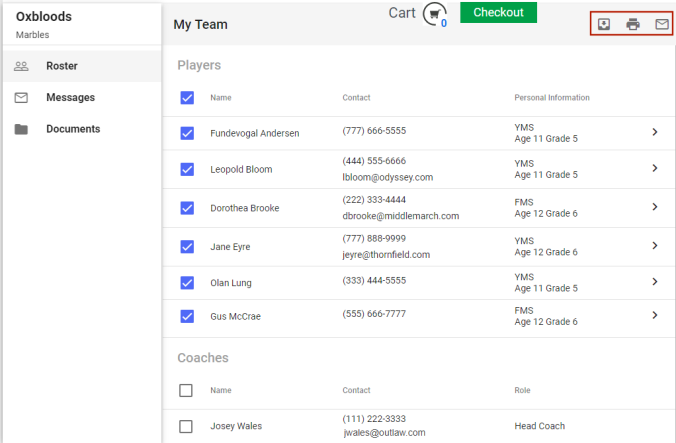The height and width of the screenshot is (443, 676).
Task: Open the Messages menu item
Action: [70, 98]
